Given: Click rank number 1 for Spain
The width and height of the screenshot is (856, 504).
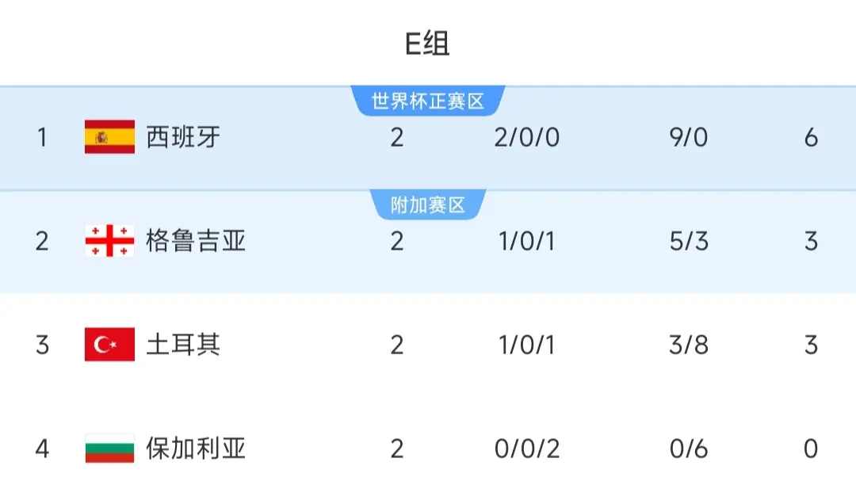Looking at the screenshot, I should tap(42, 137).
